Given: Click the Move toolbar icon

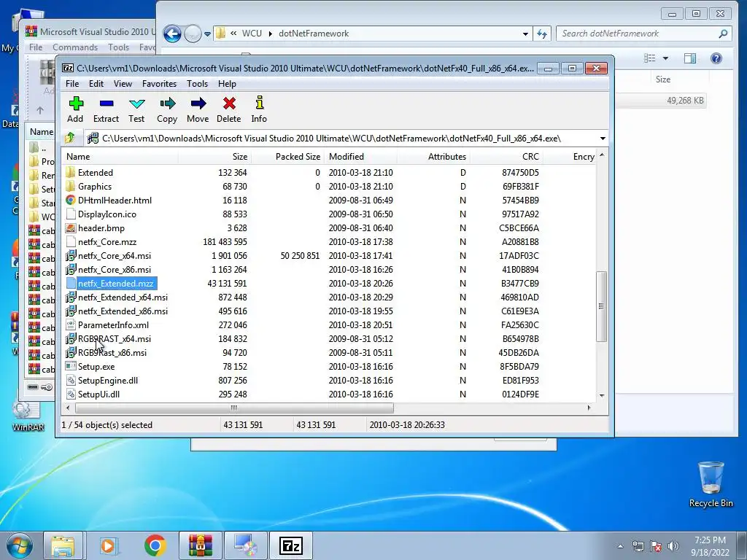Looking at the screenshot, I should pyautogui.click(x=198, y=109).
